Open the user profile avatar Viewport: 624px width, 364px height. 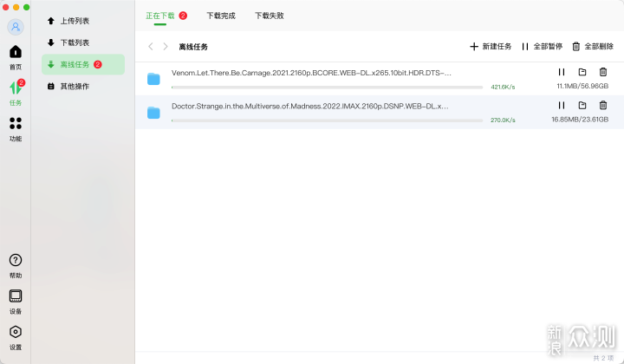coord(16,27)
